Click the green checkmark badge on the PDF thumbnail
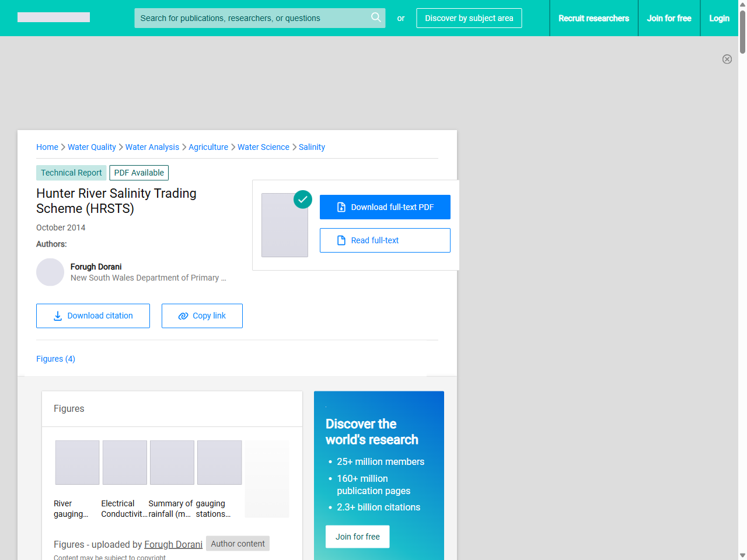This screenshot has height=560, width=747. [x=303, y=199]
